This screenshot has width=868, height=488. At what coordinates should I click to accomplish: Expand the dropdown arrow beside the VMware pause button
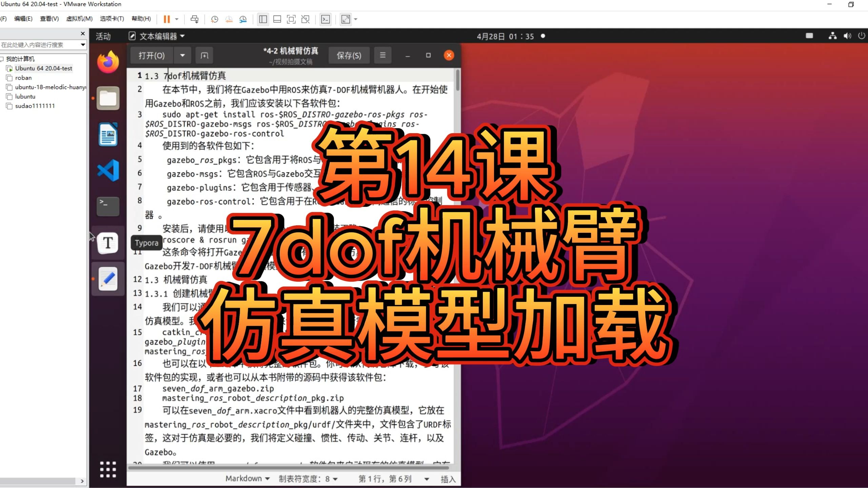pyautogui.click(x=177, y=19)
